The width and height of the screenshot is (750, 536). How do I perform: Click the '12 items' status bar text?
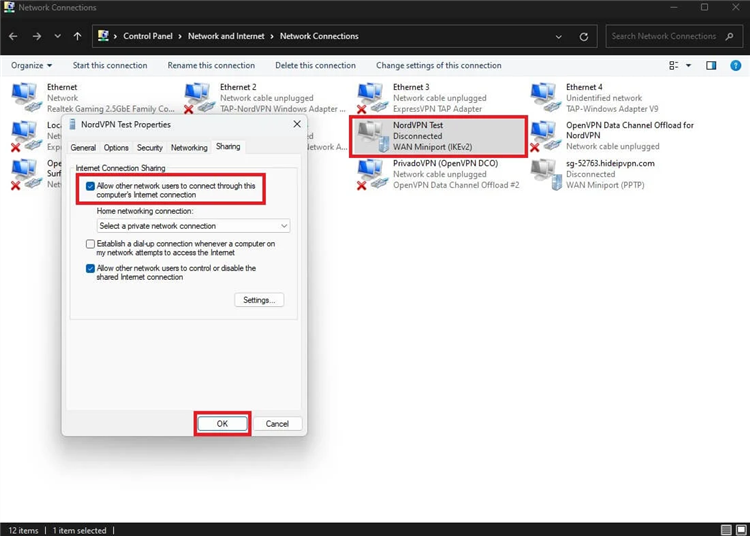click(23, 530)
